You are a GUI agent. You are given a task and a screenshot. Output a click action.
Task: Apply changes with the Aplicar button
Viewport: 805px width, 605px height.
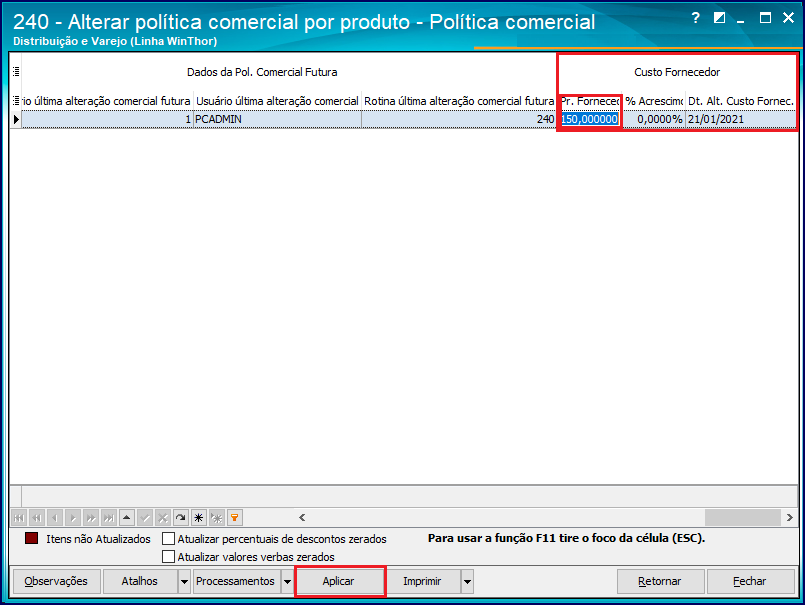click(x=338, y=581)
